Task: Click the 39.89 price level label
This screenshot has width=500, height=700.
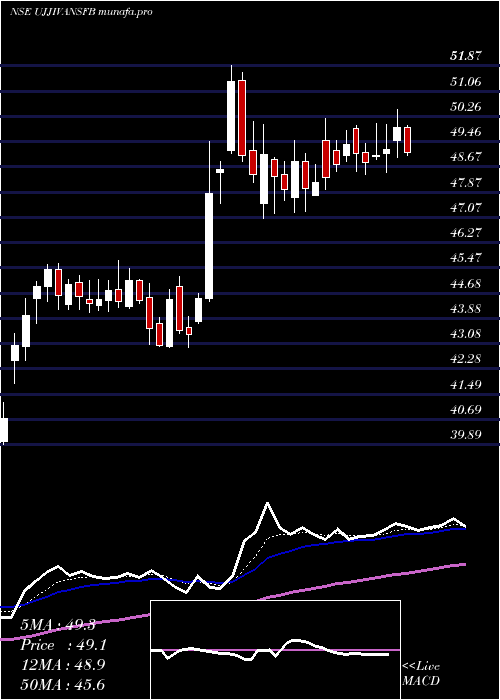Action: [467, 434]
